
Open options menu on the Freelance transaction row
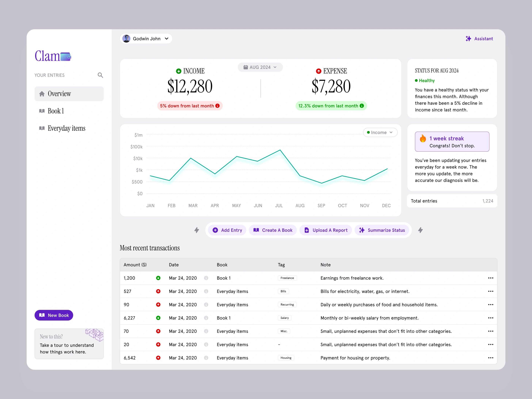[x=491, y=278]
